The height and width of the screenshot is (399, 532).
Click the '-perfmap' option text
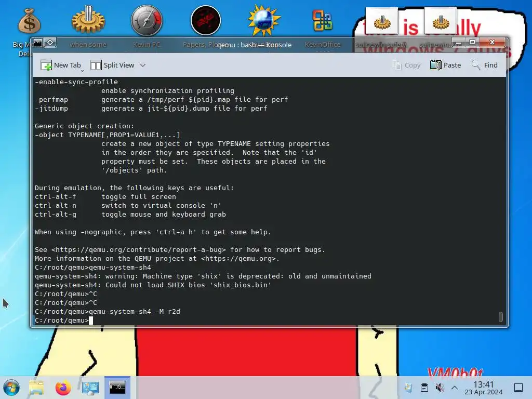click(x=51, y=99)
